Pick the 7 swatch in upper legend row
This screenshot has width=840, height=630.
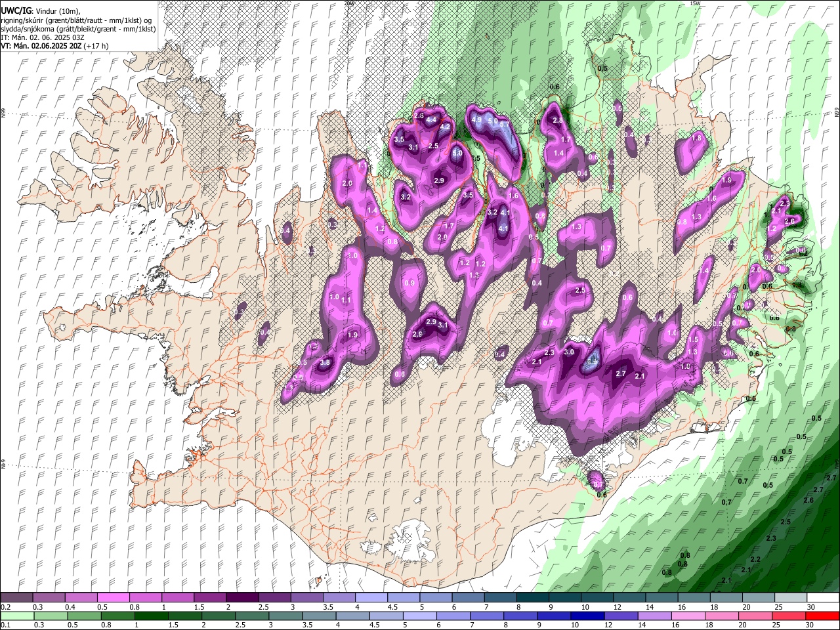coord(499,597)
